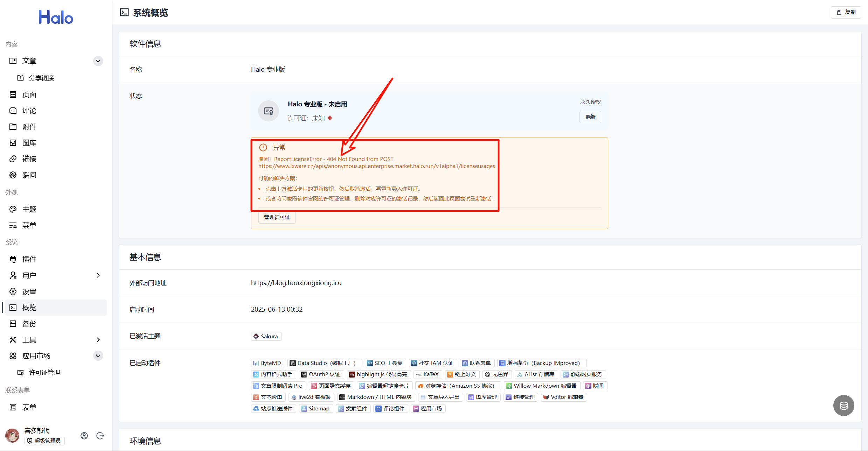The height and width of the screenshot is (451, 868).
Task: Click the floating database icon button
Action: 843,406
